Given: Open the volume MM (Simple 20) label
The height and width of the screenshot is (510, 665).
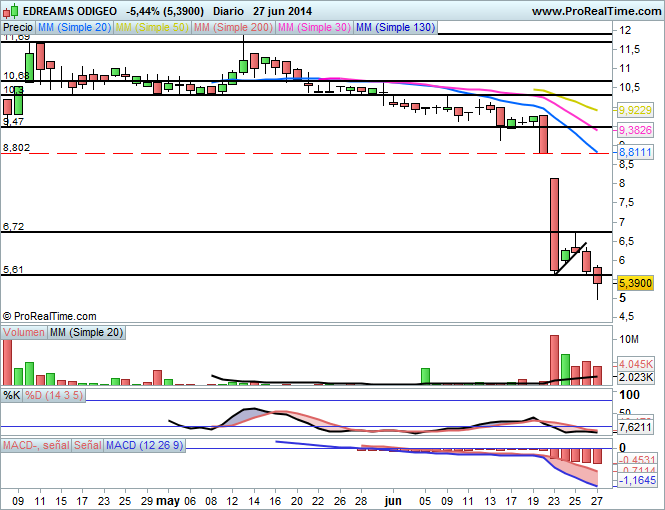Looking at the screenshot, I should (x=87, y=332).
